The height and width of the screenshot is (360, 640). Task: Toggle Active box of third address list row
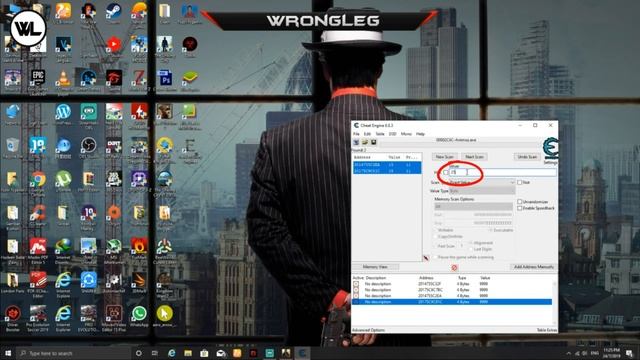pyautogui.click(x=356, y=296)
